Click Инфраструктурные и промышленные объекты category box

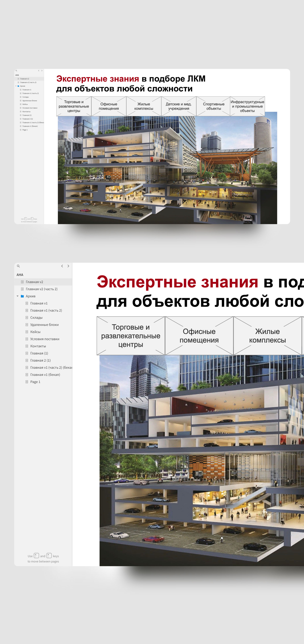click(247, 106)
